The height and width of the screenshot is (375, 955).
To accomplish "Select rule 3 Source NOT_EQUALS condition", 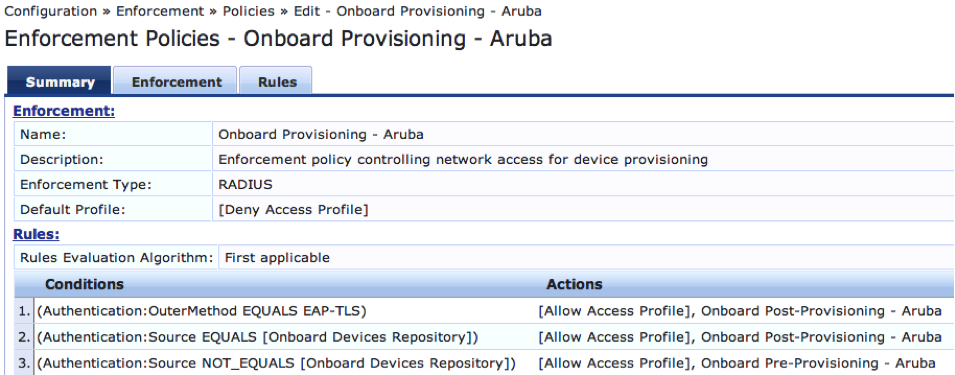I will click(x=485, y=363).
